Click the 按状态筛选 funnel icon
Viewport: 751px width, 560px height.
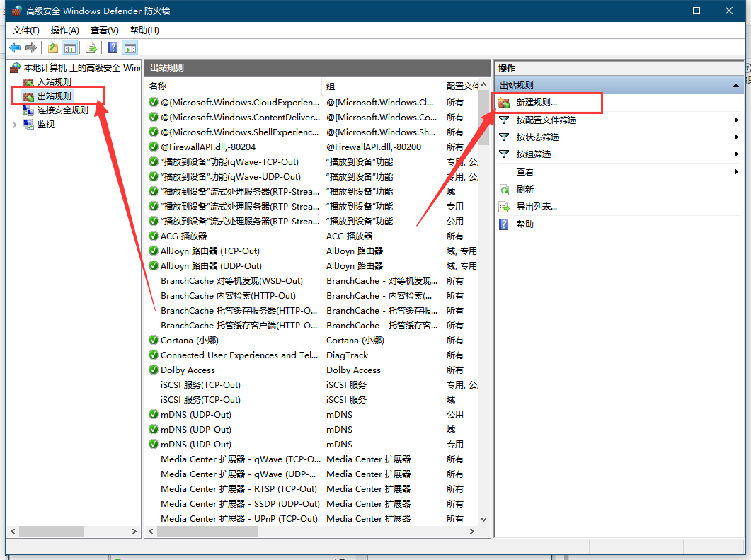(x=504, y=137)
